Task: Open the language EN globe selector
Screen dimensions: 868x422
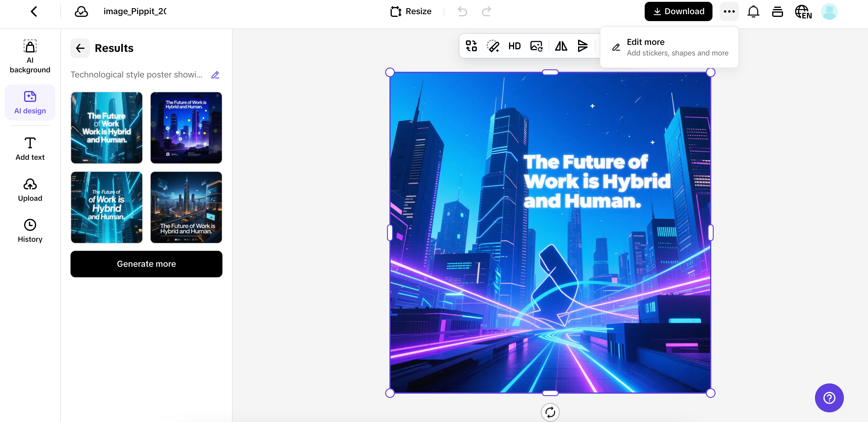Action: coord(803,11)
